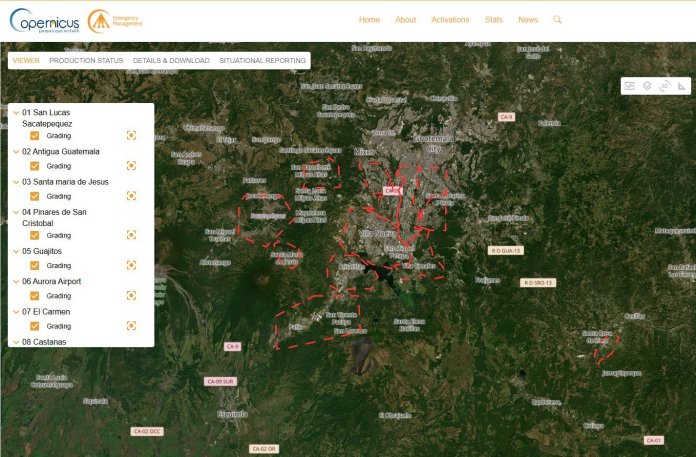Zoom to 03 Santa maria de Jesus area
Image resolution: width=696 pixels, height=457 pixels.
click(131, 196)
